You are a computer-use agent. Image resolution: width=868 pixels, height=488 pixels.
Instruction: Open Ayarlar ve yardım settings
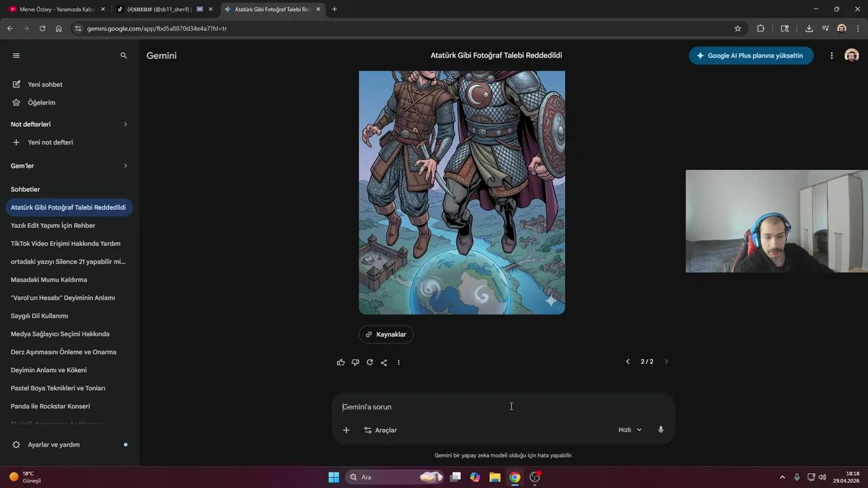68,445
